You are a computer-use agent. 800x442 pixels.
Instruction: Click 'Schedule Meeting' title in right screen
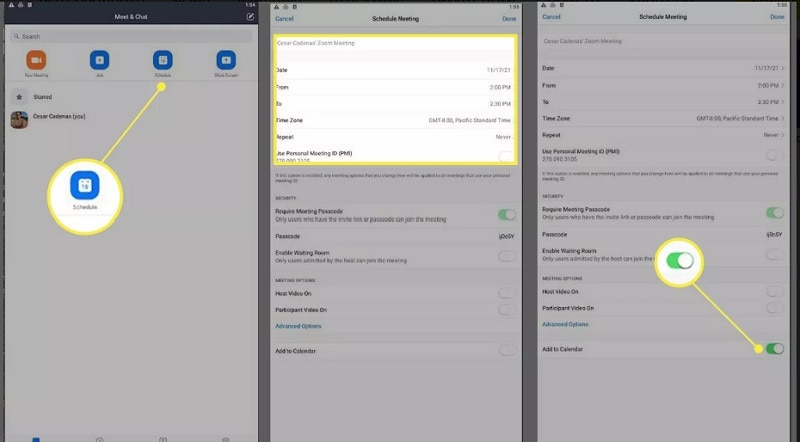tap(663, 17)
